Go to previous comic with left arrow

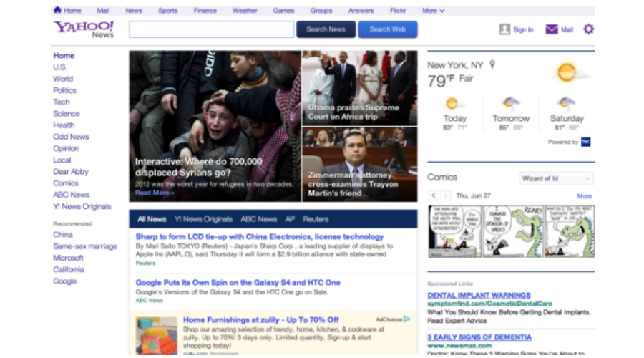[433, 195]
